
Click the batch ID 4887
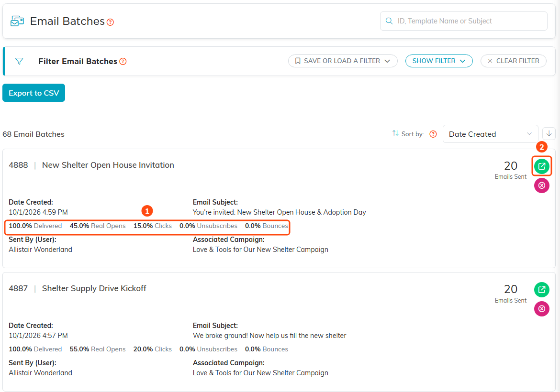[x=18, y=288]
